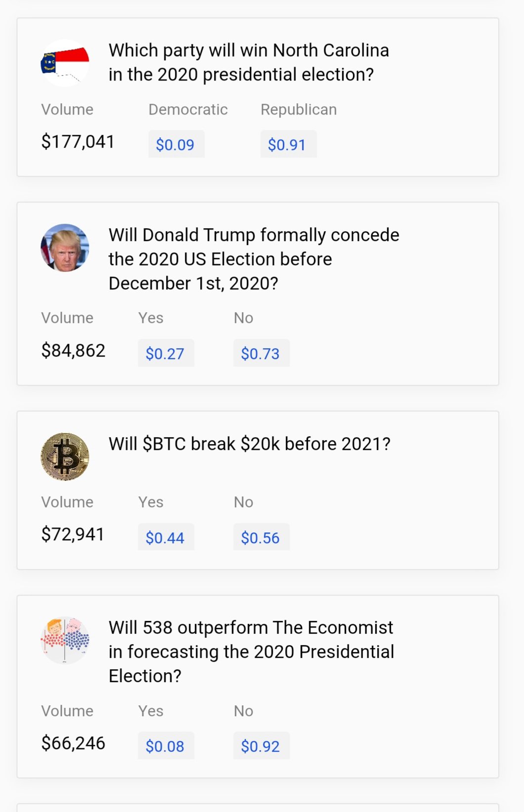The image size is (524, 812).
Task: Buy Republican at $0.91
Action: pyautogui.click(x=288, y=144)
